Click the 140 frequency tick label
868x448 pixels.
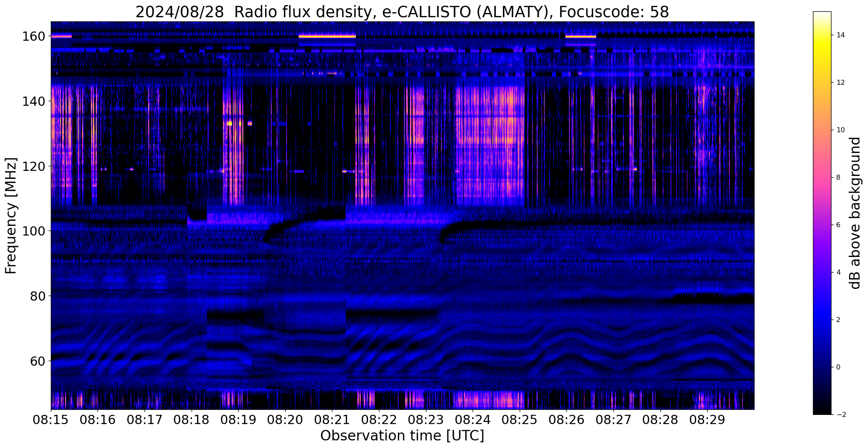(x=33, y=101)
